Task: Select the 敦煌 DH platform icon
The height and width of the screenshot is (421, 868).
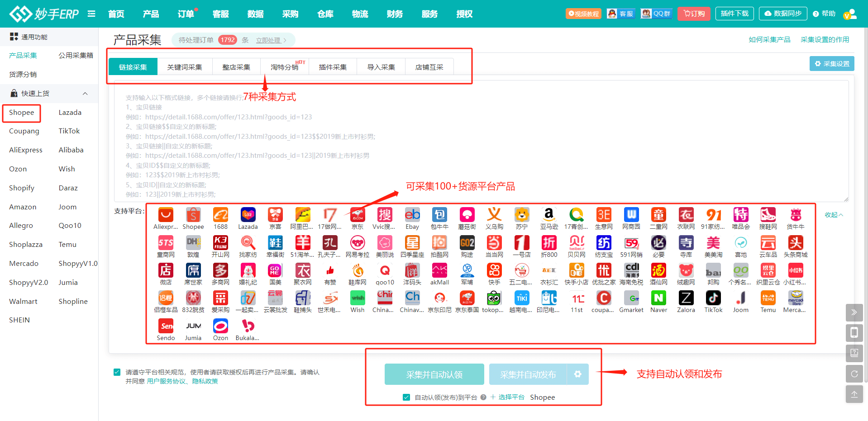Action: pyautogui.click(x=193, y=243)
